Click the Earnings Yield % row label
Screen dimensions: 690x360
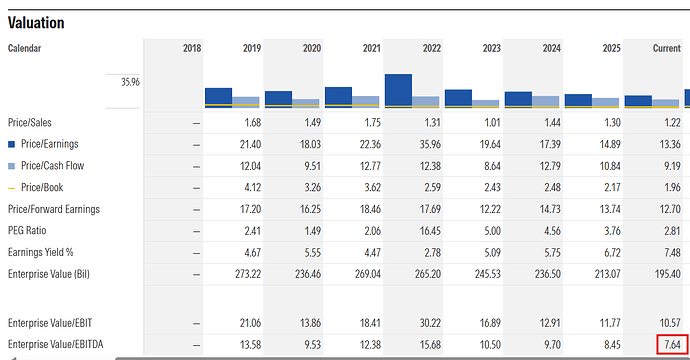point(40,253)
